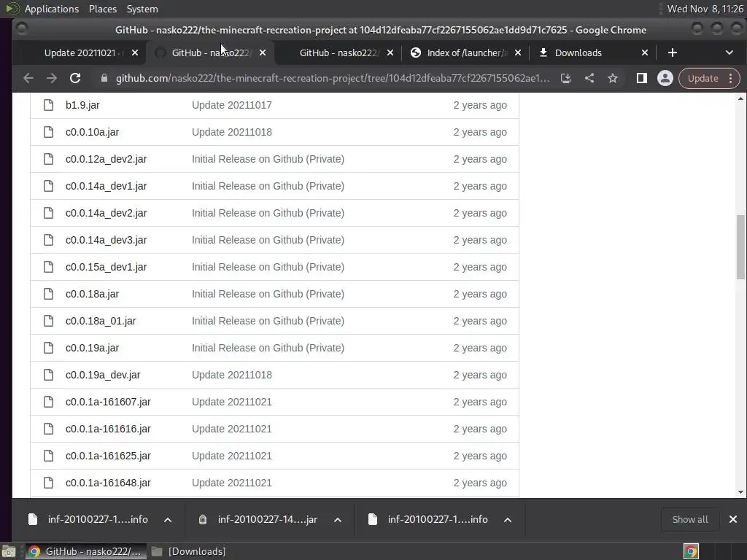Open the c0.0.14a_dev1.jar file link
747x560 pixels.
coord(107,186)
